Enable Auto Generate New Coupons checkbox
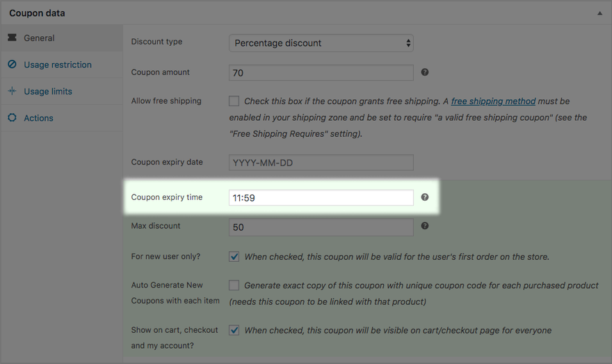The image size is (612, 364). (234, 286)
